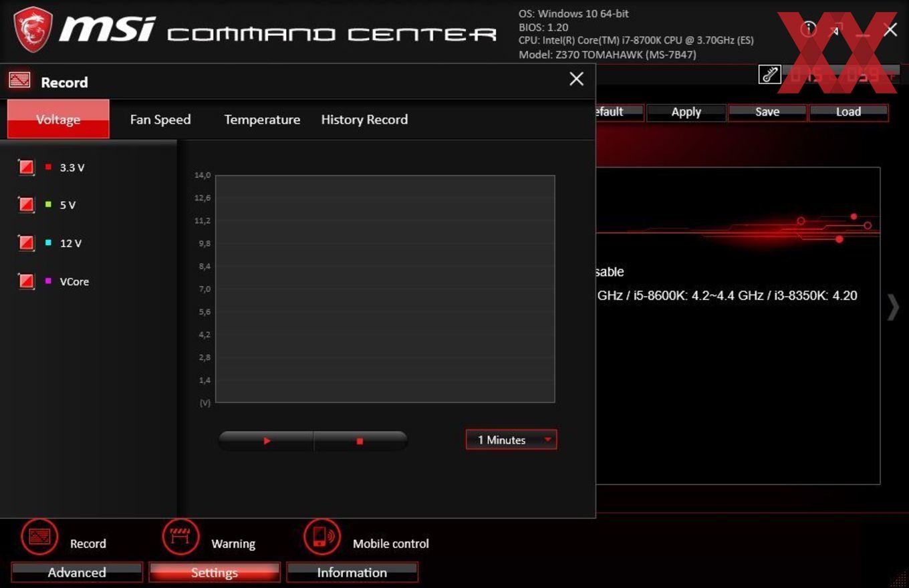Viewport: 909px width, 588px height.
Task: Open the Warning icon
Action: pyautogui.click(x=180, y=537)
